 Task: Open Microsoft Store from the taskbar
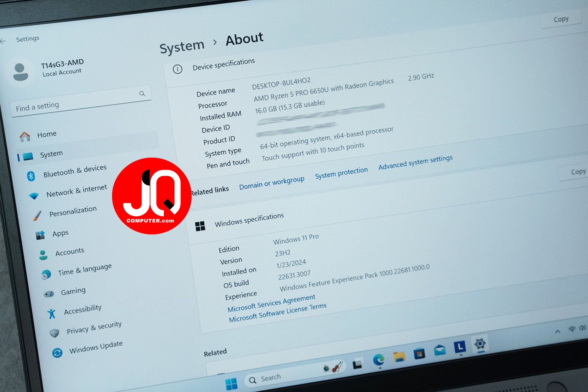tap(420, 353)
